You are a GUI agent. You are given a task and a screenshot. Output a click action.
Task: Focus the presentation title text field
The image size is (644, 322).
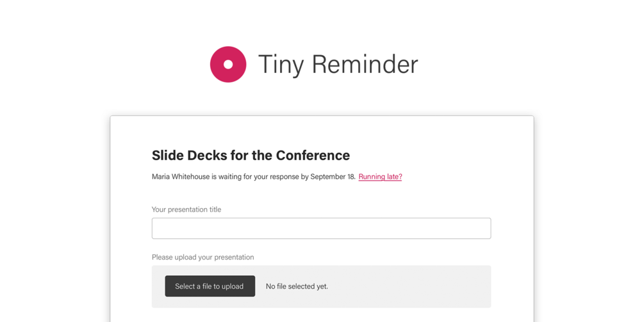tap(321, 229)
